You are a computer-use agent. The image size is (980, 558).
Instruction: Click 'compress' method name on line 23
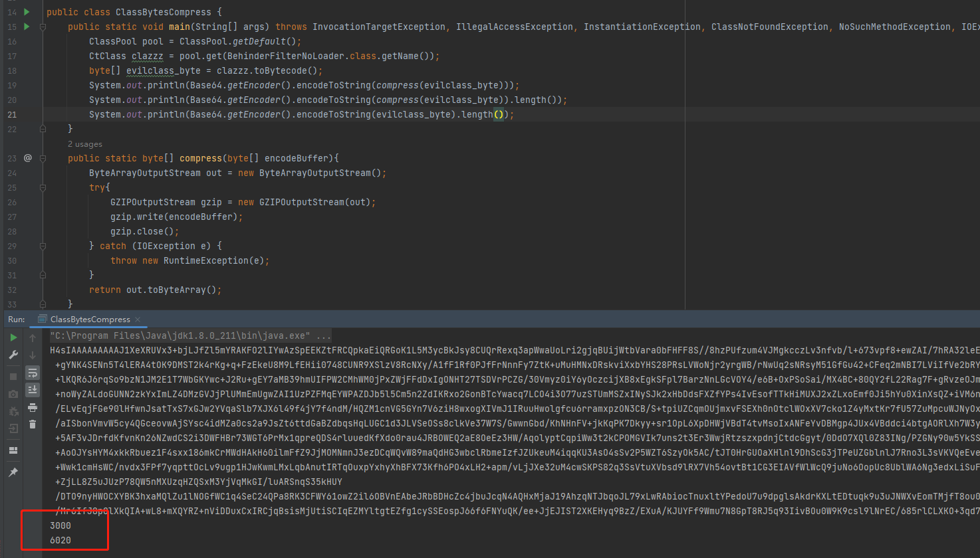click(201, 158)
